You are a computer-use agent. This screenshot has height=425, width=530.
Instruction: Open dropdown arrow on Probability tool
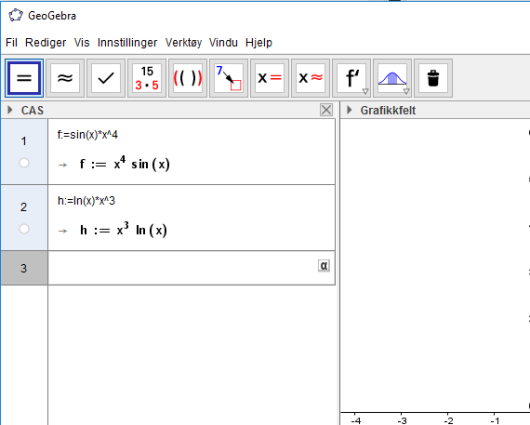pyautogui.click(x=406, y=91)
